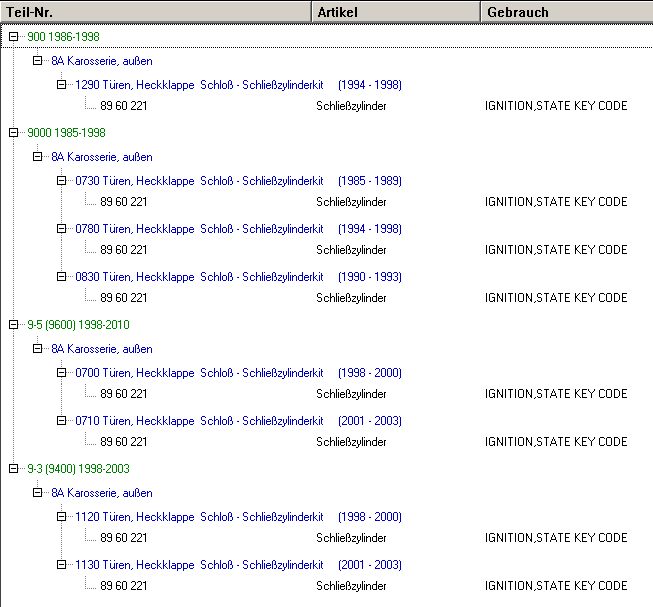Select the 0830 Türen, Heckklappe (1990 - 1993) item
This screenshot has height=607, width=653.
pyautogui.click(x=238, y=277)
